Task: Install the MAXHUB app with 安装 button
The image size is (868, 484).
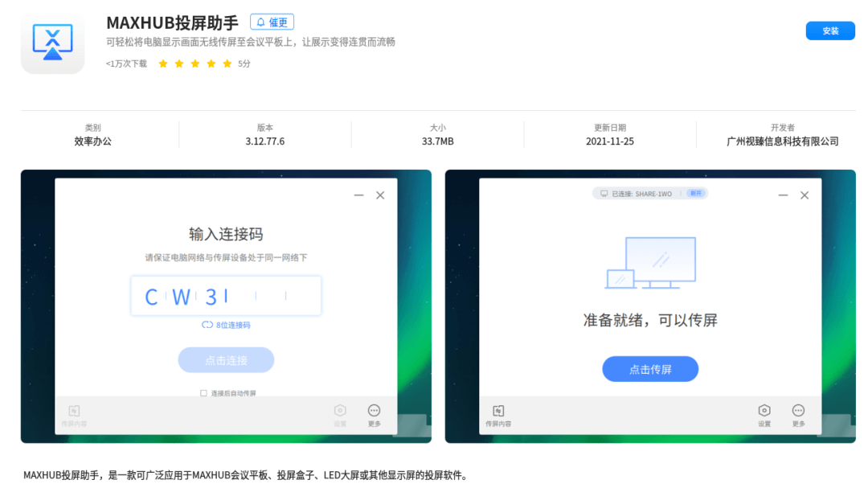Action: [x=829, y=31]
